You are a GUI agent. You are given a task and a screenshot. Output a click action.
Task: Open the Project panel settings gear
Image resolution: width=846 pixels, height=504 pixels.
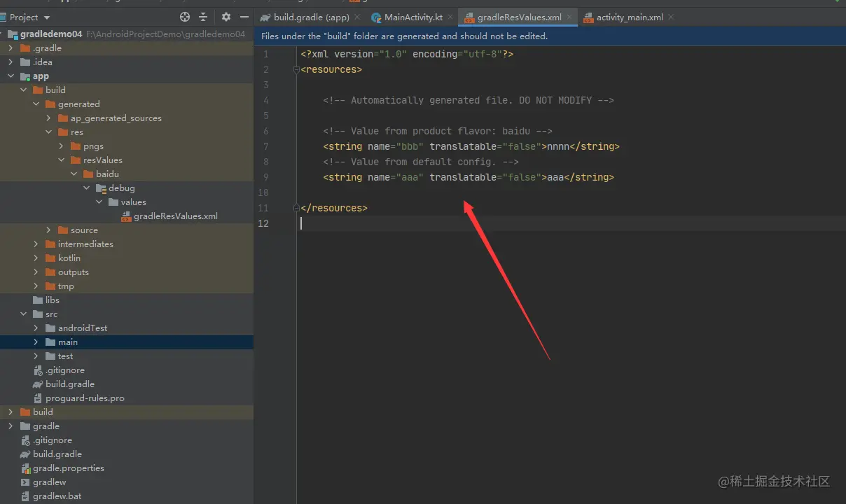click(226, 17)
